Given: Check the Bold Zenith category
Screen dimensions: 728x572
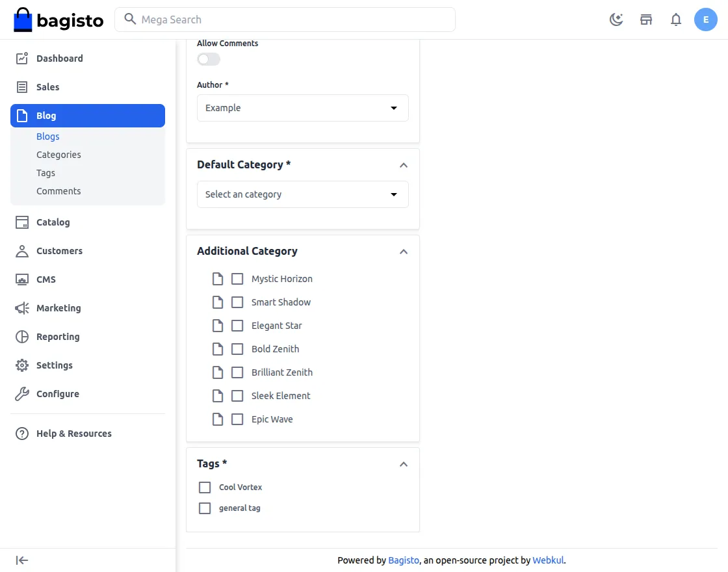Looking at the screenshot, I should 237,349.
